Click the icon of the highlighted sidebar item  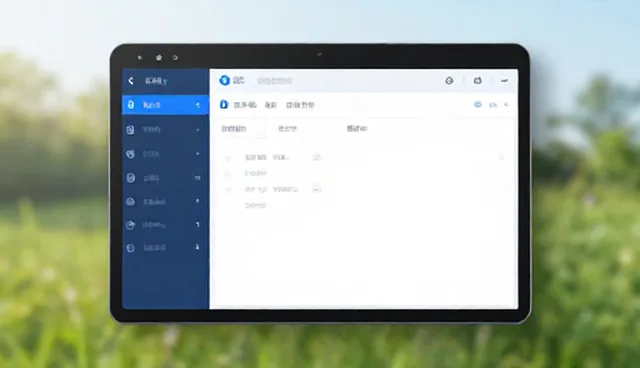[131, 105]
